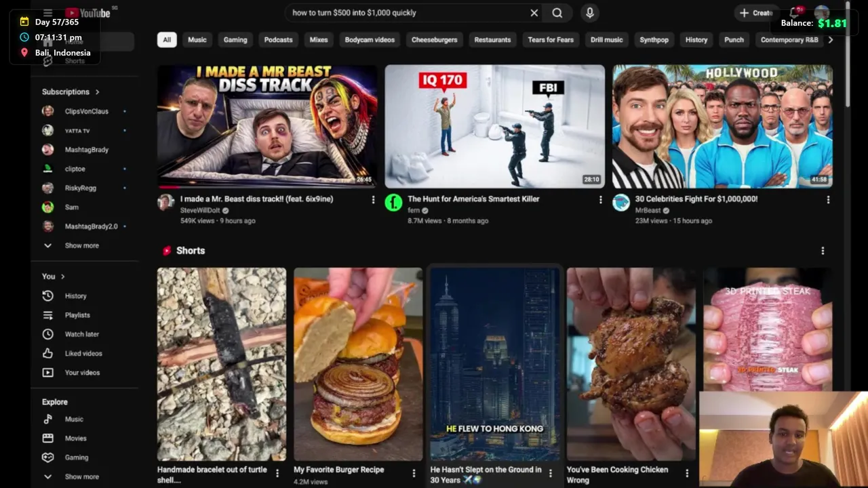Viewport: 868px width, 488px height.
Task: Open the hamburger guide menu icon
Action: [47, 13]
